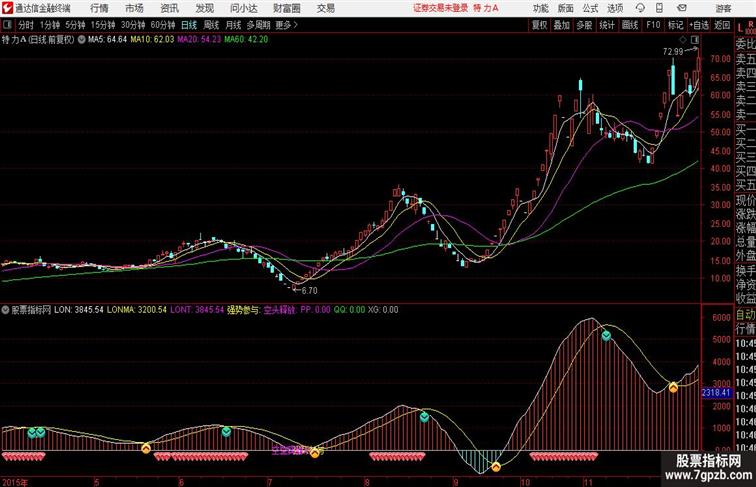The image size is (756, 487).
Task: Click the 证券交易未登录 login status
Action: [441, 8]
